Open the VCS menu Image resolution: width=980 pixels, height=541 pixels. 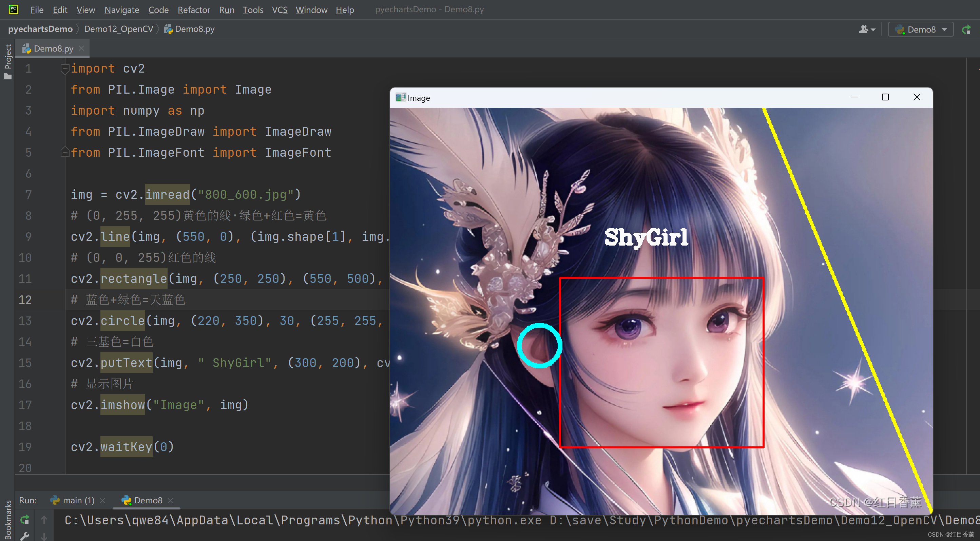279,9
